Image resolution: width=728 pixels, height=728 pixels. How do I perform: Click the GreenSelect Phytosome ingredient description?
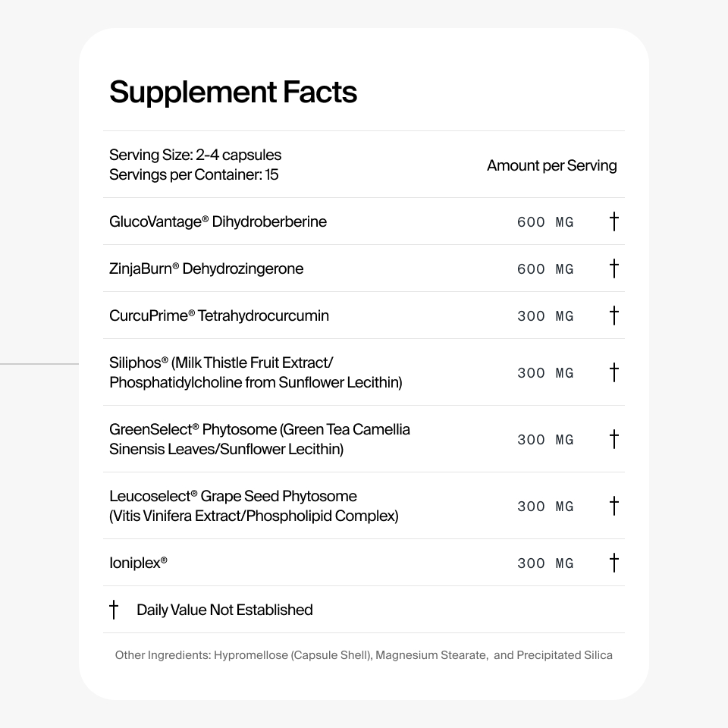pyautogui.click(x=259, y=439)
